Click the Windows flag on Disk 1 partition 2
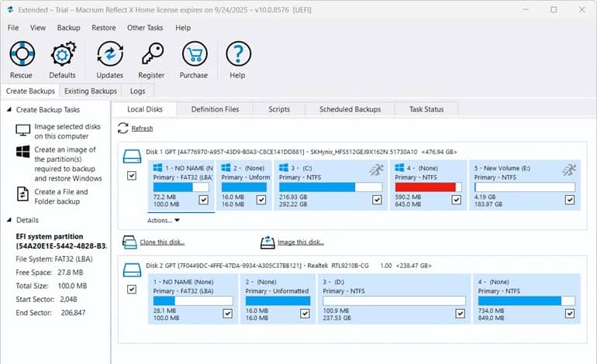 [x=226, y=167]
